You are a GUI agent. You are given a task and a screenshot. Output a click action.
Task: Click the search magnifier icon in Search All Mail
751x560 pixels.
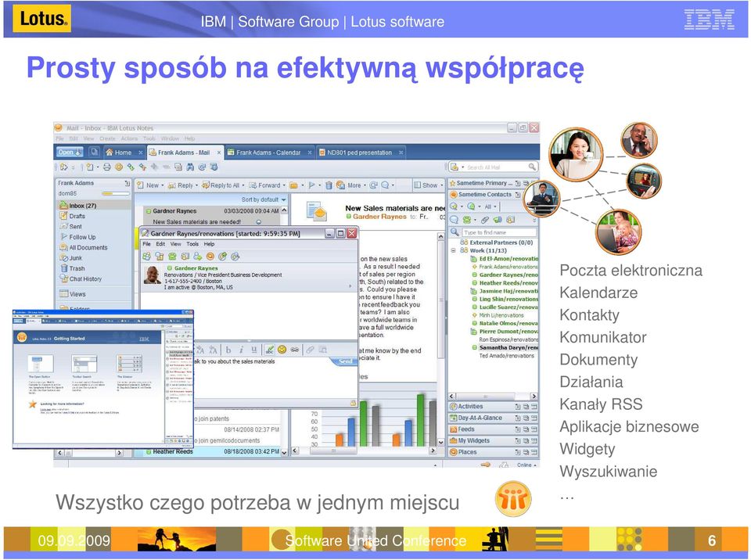click(532, 167)
